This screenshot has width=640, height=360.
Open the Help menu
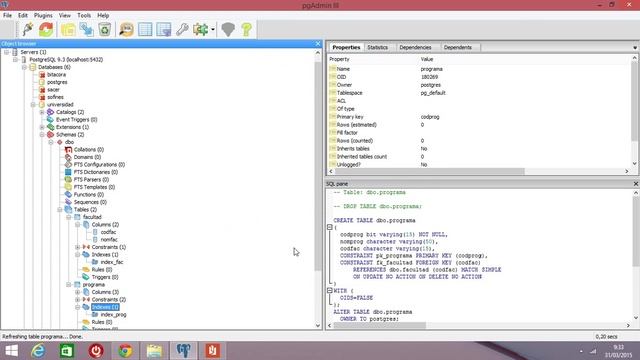103,15
